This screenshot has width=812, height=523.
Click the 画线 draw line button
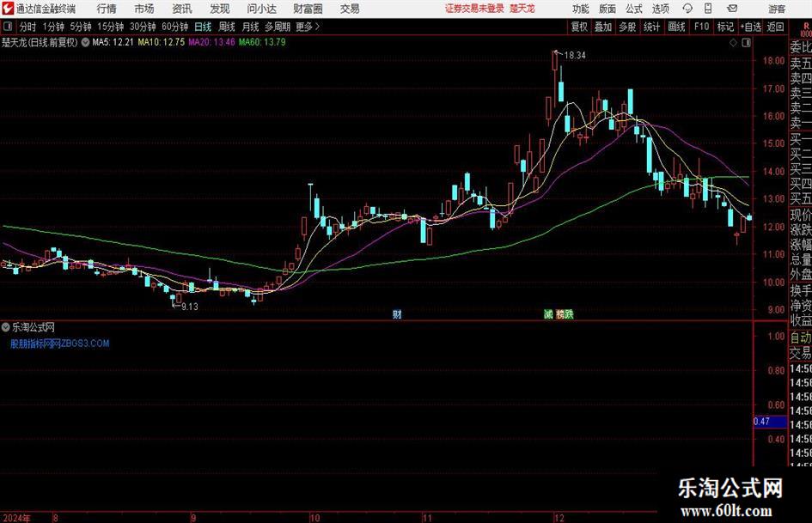coord(677,27)
